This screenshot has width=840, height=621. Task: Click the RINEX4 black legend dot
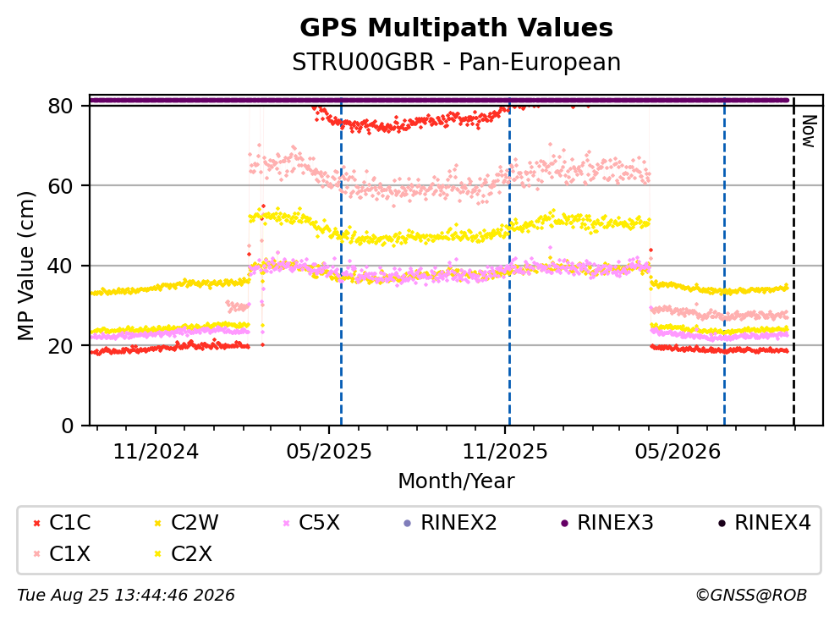coord(722,524)
